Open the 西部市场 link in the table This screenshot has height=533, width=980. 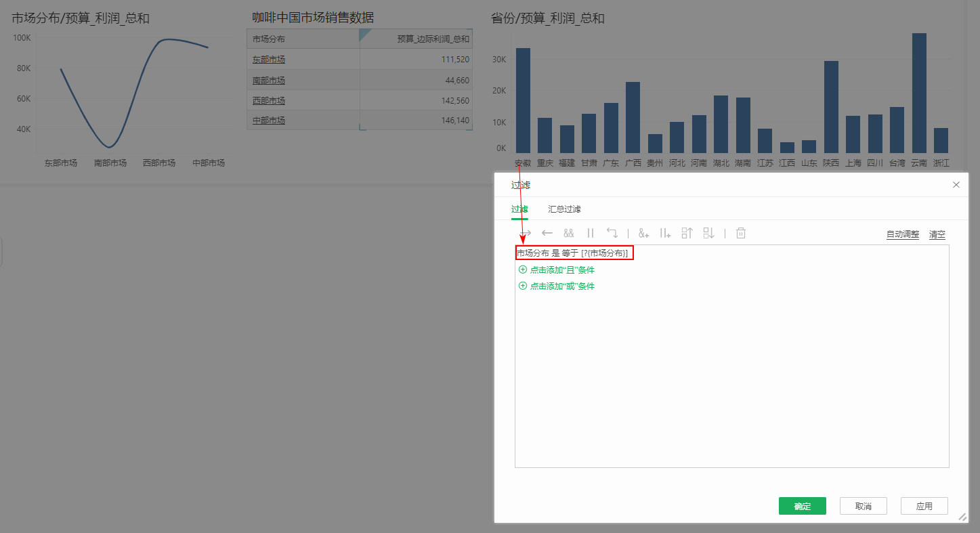pyautogui.click(x=269, y=100)
